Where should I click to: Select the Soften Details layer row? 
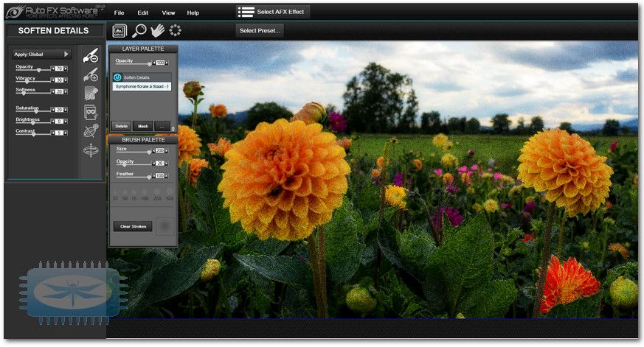click(142, 77)
